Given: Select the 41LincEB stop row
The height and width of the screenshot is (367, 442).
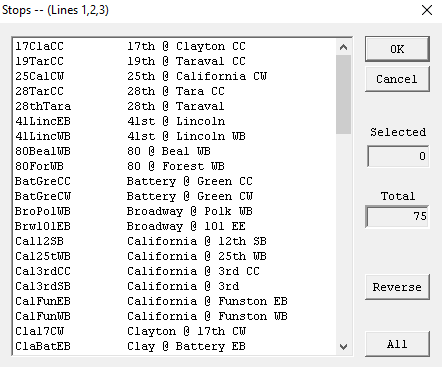Looking at the screenshot, I should click(x=174, y=121).
